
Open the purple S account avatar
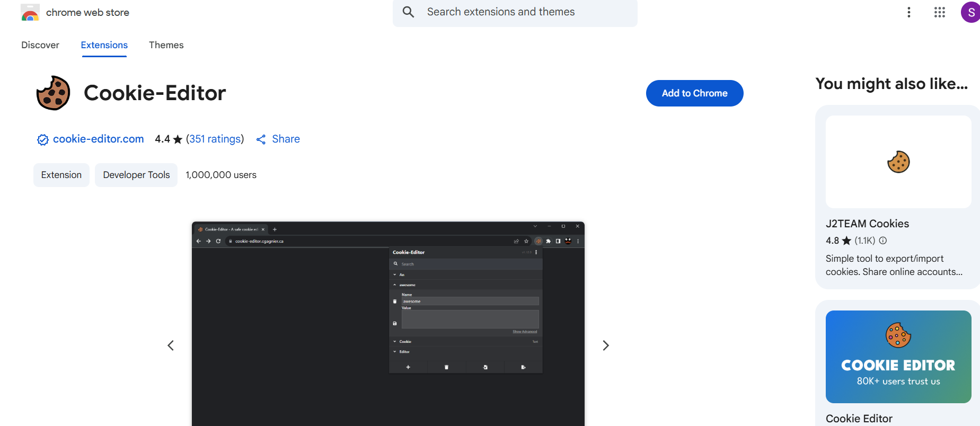(x=970, y=12)
